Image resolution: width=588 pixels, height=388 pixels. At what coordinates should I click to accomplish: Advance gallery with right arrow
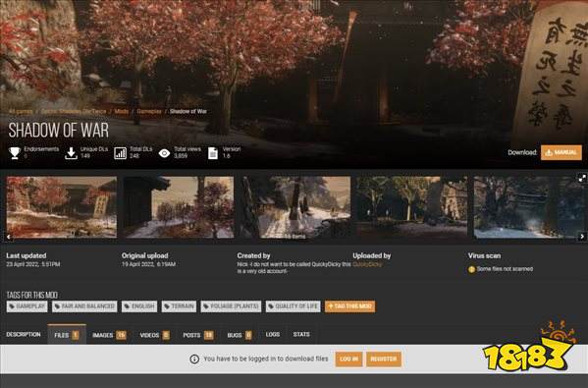coord(582,237)
